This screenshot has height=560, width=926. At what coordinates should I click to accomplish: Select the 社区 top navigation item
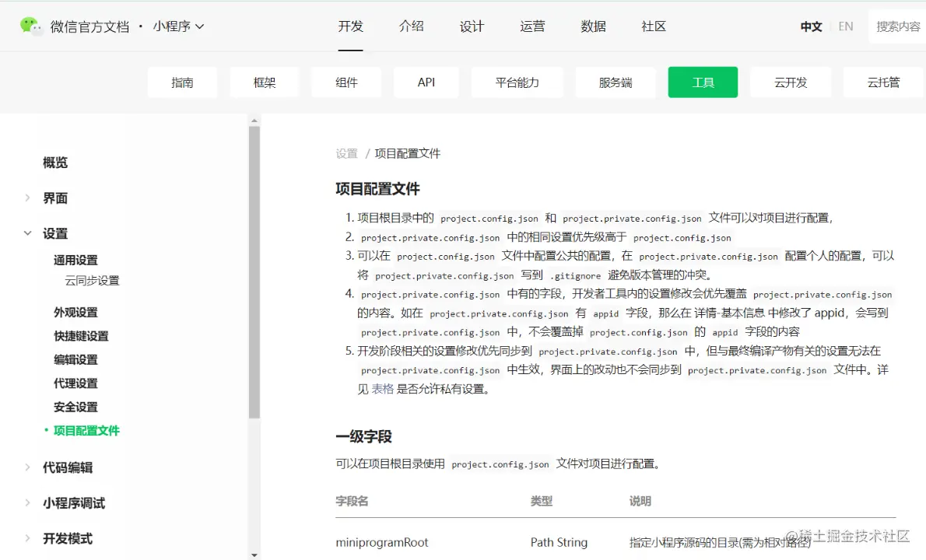(653, 26)
